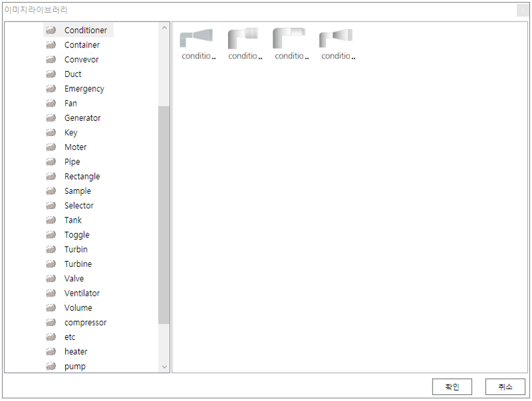The image size is (532, 401).
Task: Click the tree scrollbar down arrow
Action: pos(164,367)
